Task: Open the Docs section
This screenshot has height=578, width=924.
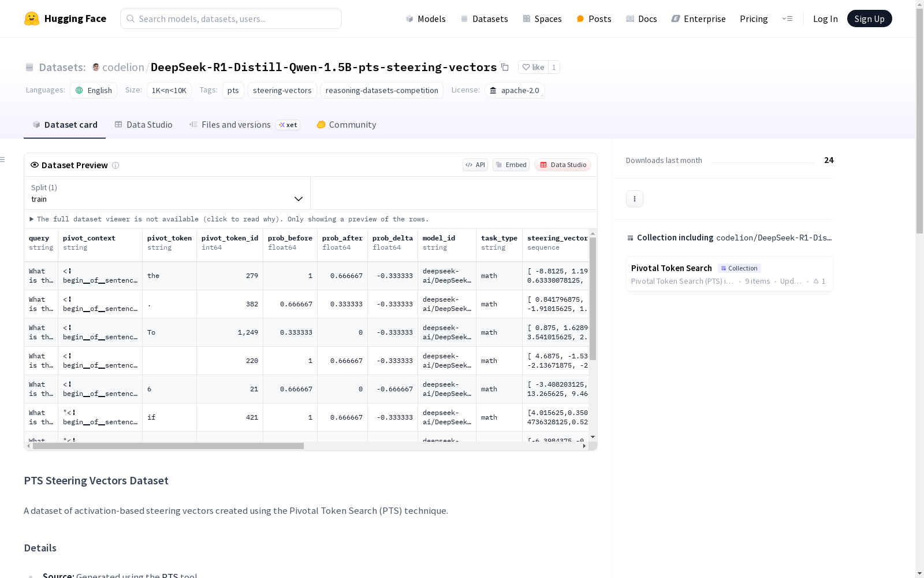Action: (x=642, y=18)
